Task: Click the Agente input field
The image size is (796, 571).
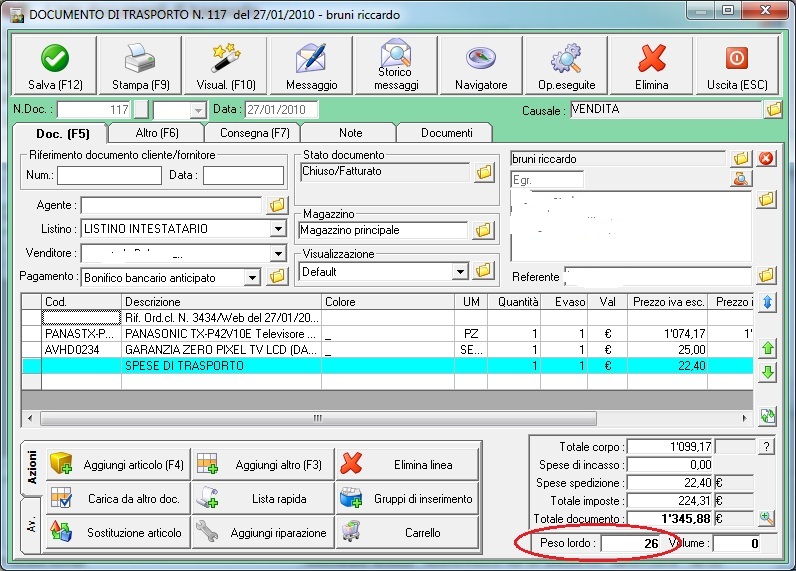Action: [172, 205]
